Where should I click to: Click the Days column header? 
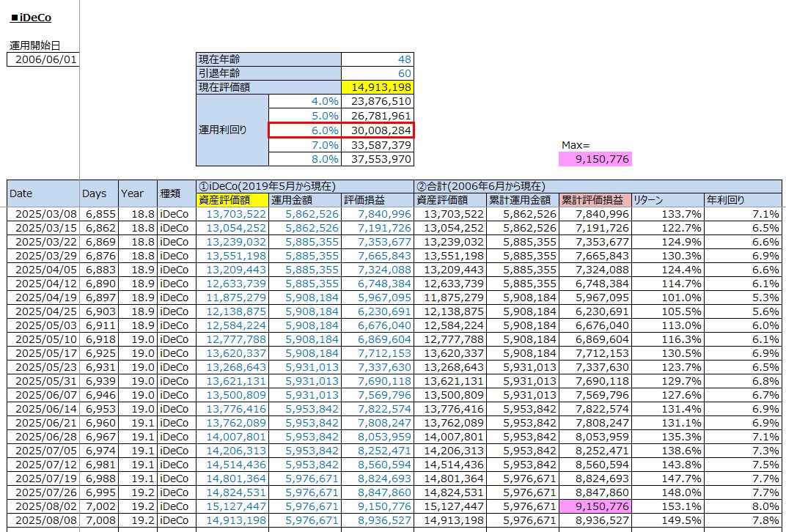99,193
